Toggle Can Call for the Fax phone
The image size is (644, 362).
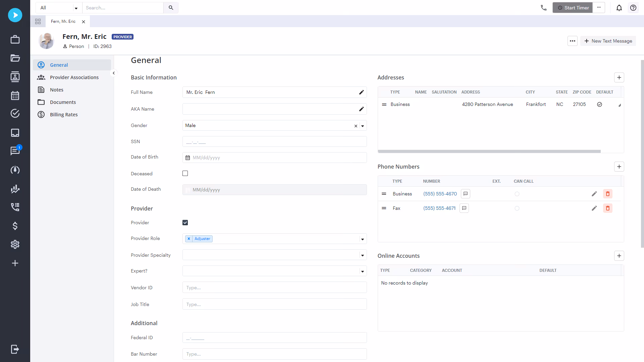coord(517,208)
